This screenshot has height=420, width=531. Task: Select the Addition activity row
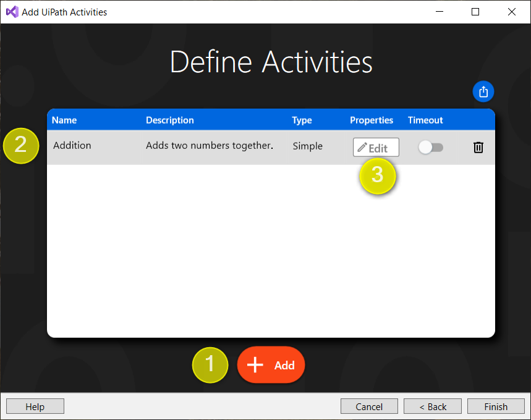[185, 146]
